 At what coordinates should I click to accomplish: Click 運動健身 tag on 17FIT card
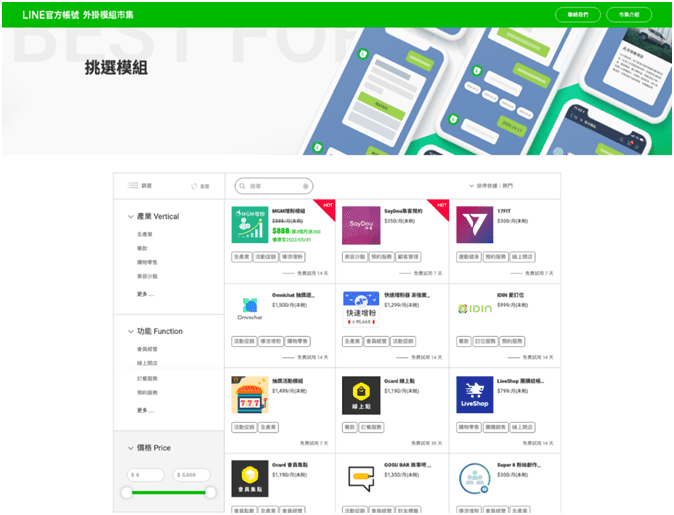click(469, 257)
